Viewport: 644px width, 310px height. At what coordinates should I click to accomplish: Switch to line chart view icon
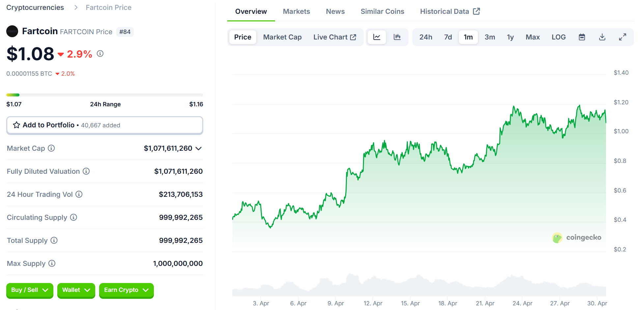pos(377,37)
